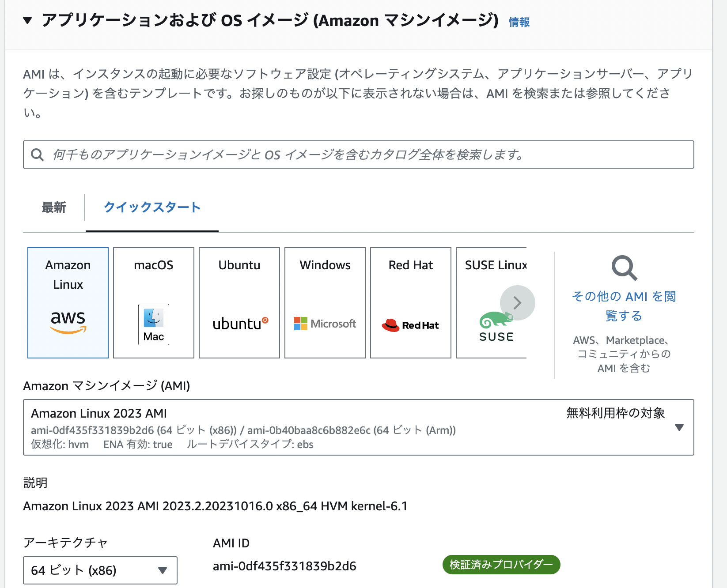Viewport: 727px width, 588px height.
Task: Click the ubuntu logo
Action: (x=239, y=324)
